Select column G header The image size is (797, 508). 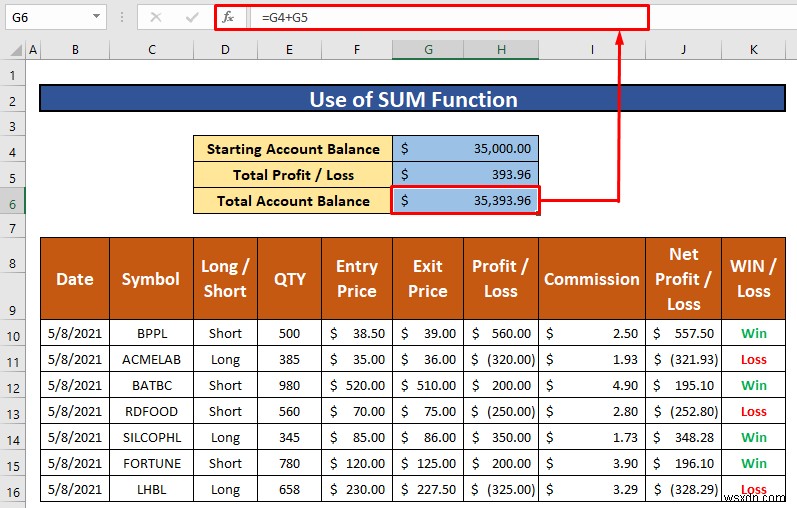point(428,50)
